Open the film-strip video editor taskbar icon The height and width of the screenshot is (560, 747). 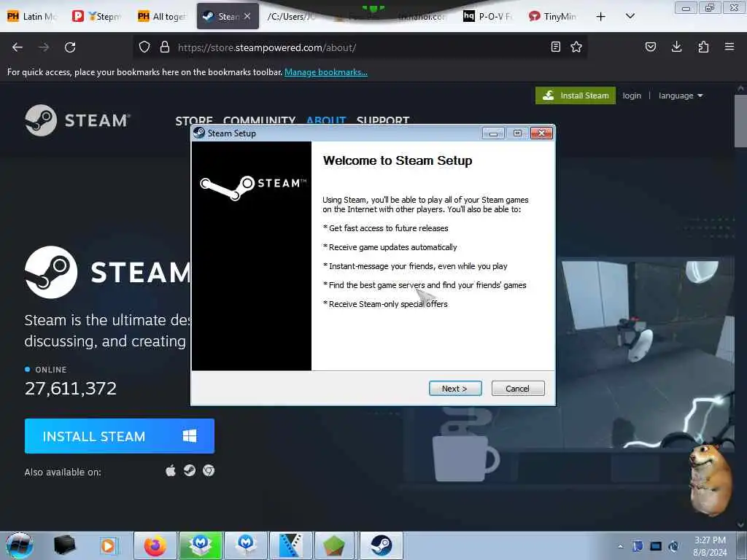[x=290, y=545]
